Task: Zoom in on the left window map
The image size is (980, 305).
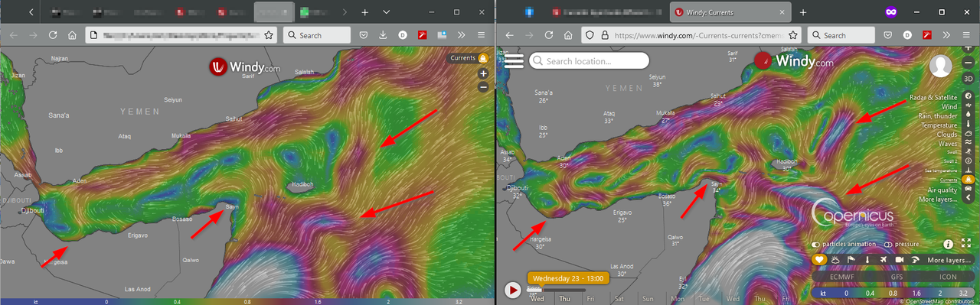Action: click(483, 73)
